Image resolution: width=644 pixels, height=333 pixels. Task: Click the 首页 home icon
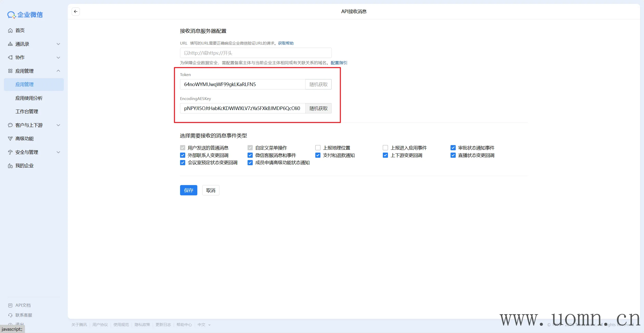click(10, 31)
